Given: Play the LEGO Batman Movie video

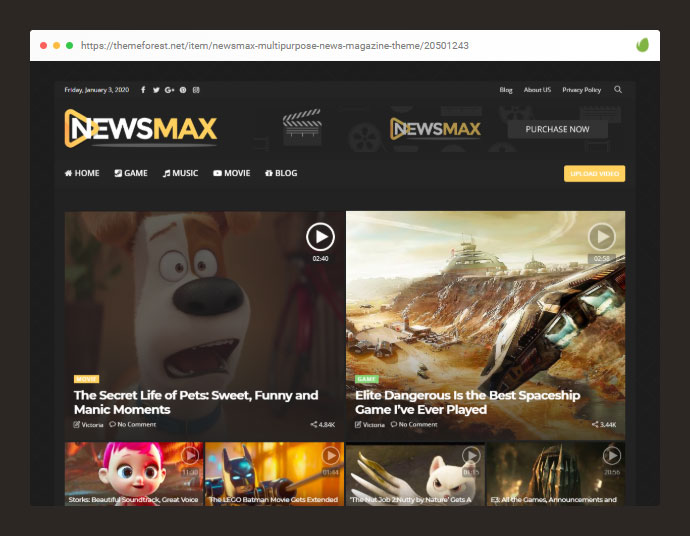Looking at the screenshot, I should pyautogui.click(x=330, y=455).
